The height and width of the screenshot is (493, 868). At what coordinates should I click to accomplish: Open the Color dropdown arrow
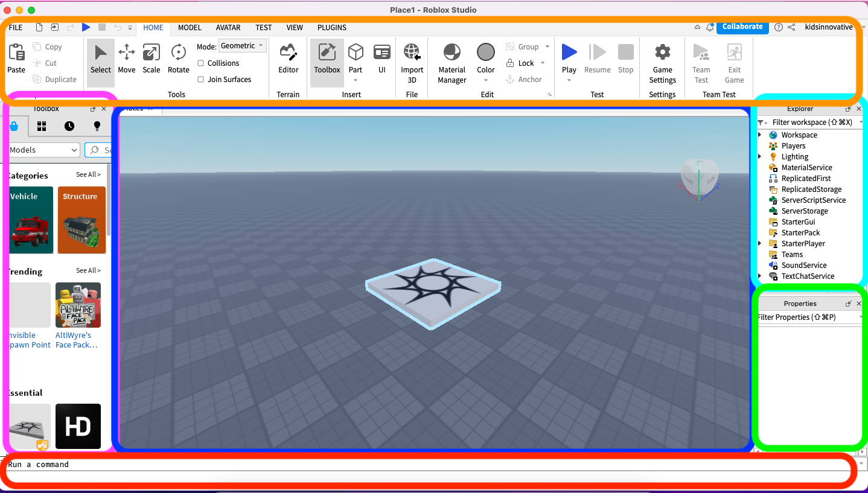click(x=486, y=80)
